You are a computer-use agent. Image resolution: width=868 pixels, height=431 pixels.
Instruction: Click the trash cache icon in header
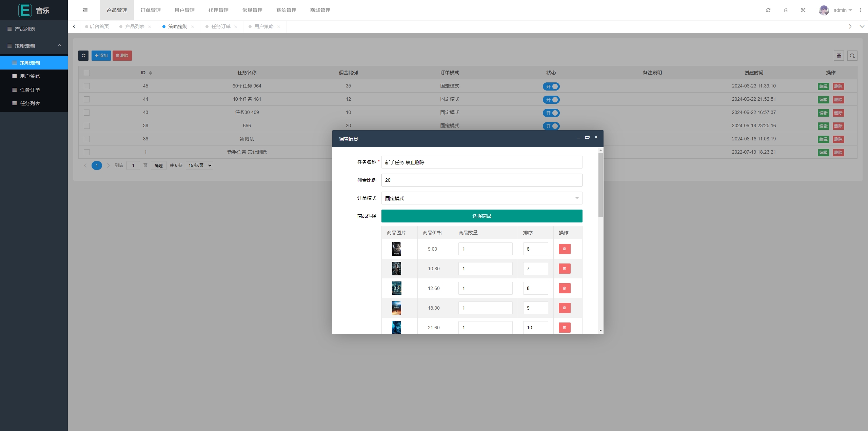click(786, 10)
